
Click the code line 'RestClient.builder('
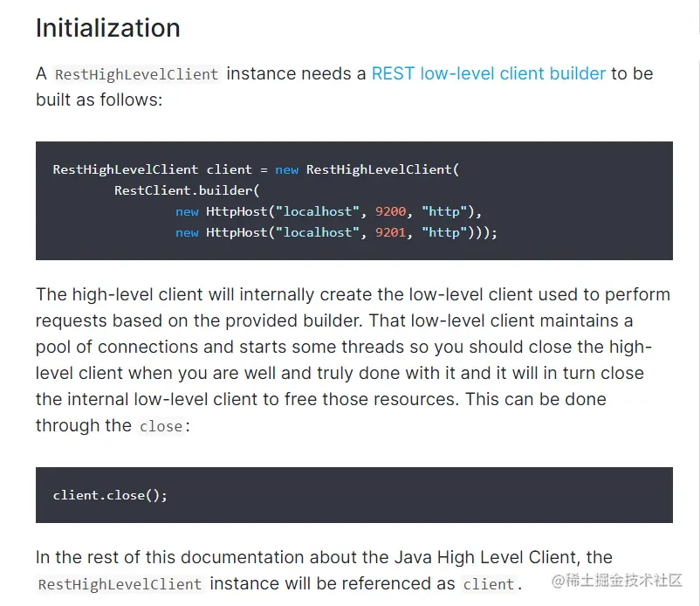pyautogui.click(x=187, y=190)
